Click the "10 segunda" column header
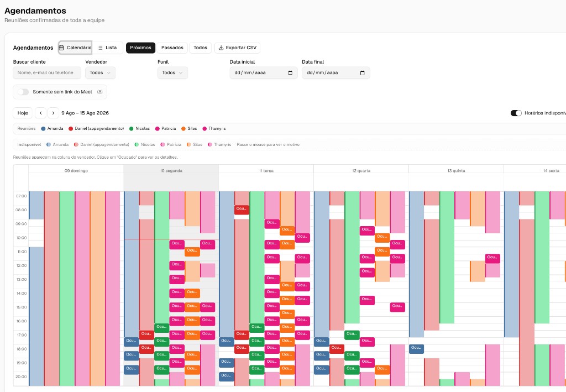Viewport: 566px width, 392px height. point(171,171)
